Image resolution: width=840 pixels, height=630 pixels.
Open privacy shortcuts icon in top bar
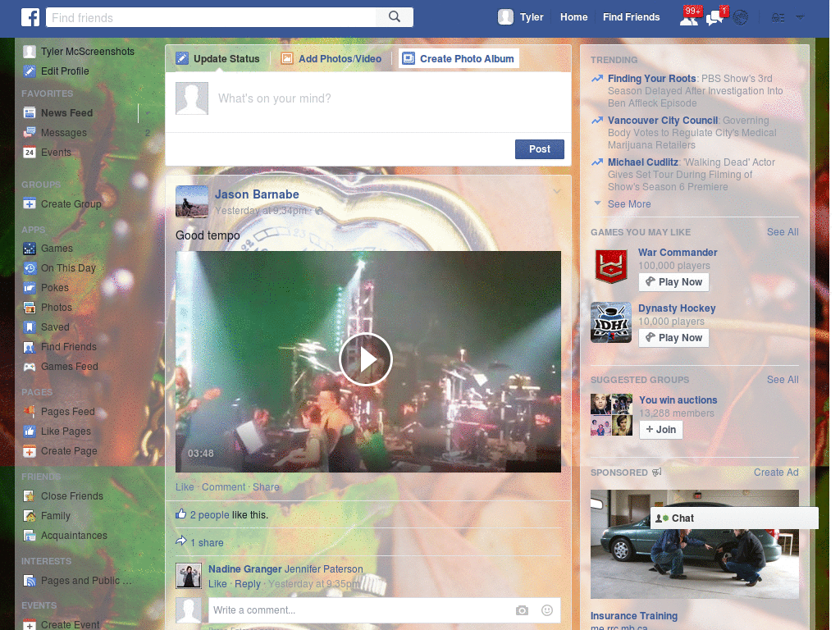pos(778,18)
